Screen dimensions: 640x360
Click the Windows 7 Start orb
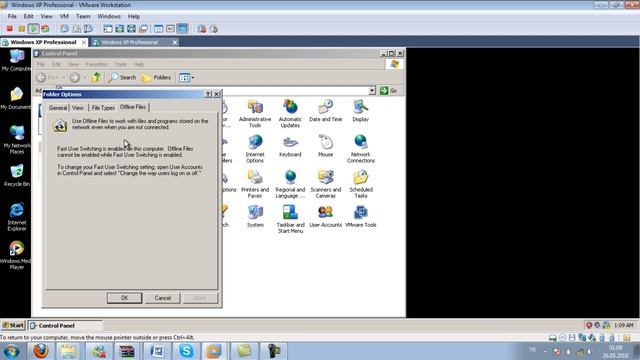coord(11,351)
